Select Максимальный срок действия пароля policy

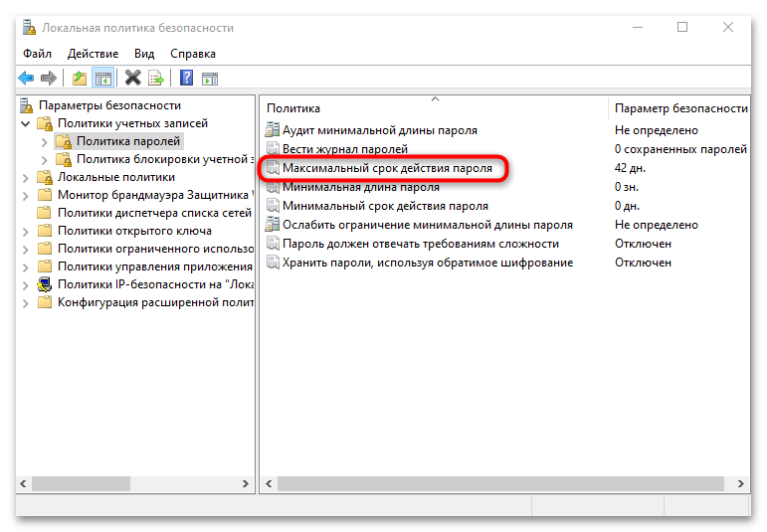(x=387, y=168)
